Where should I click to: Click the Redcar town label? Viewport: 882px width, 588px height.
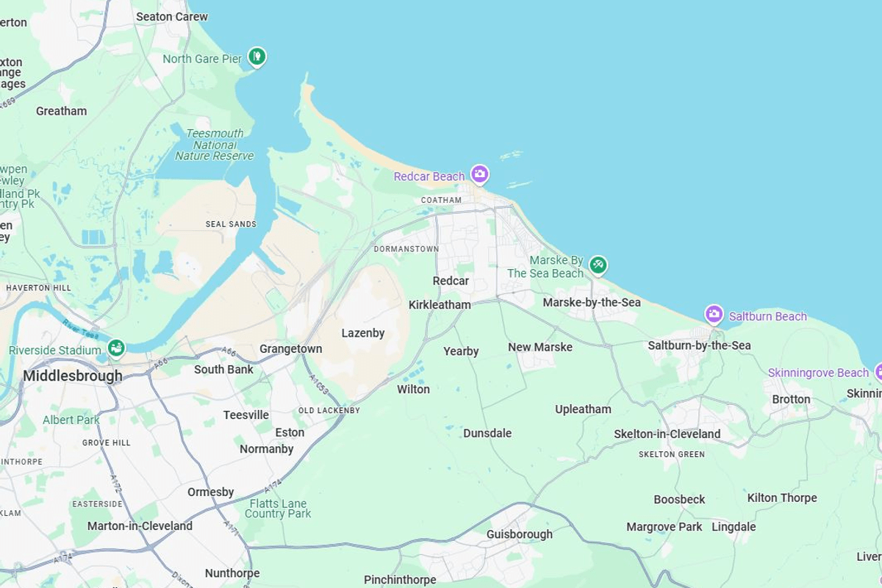(451, 281)
